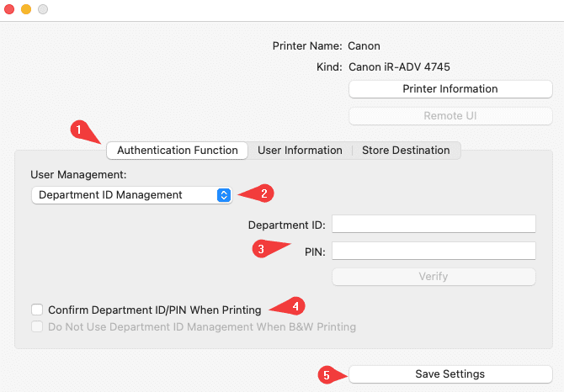This screenshot has width=564, height=392.
Task: Toggle Do Not Use Department ID Management checkbox
Action: 36,326
